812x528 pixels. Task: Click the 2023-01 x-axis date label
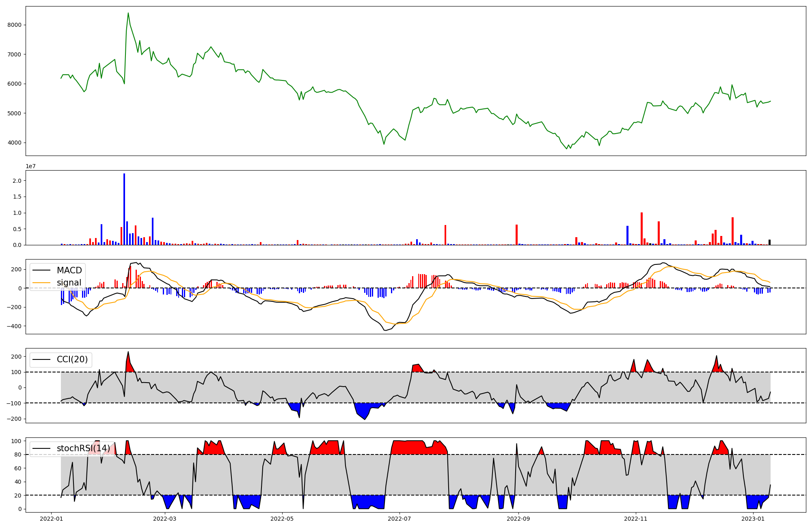coord(753,519)
